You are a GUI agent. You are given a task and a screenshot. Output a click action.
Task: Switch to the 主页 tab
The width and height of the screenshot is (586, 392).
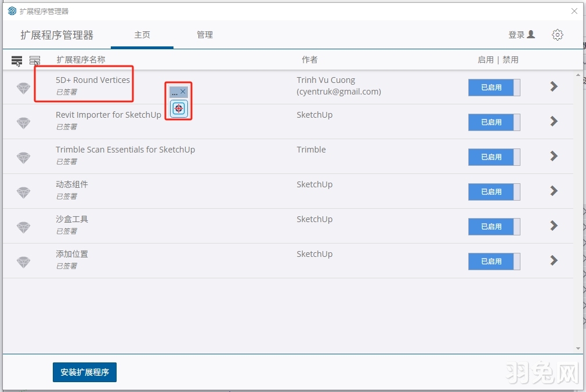(142, 35)
